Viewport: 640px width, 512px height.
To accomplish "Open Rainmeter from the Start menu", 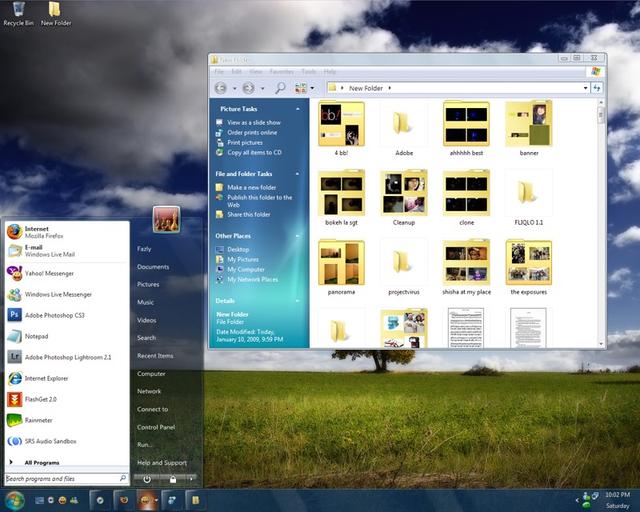I will pyautogui.click(x=38, y=420).
